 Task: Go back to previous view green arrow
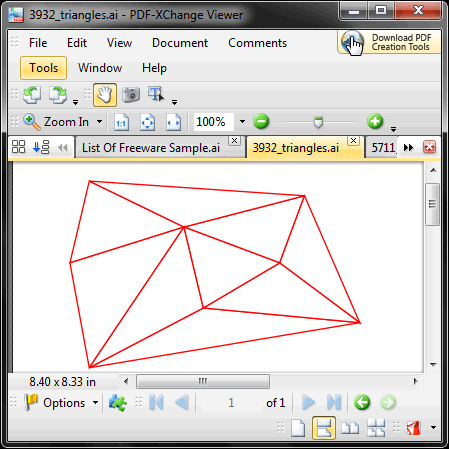point(362,402)
